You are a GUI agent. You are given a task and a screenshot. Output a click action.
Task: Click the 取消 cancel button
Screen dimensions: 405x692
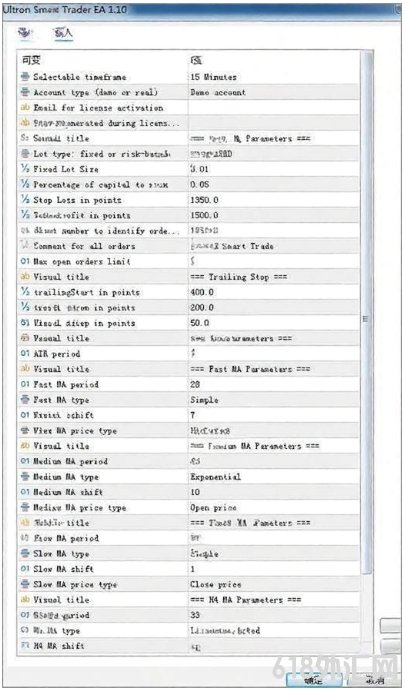375,681
